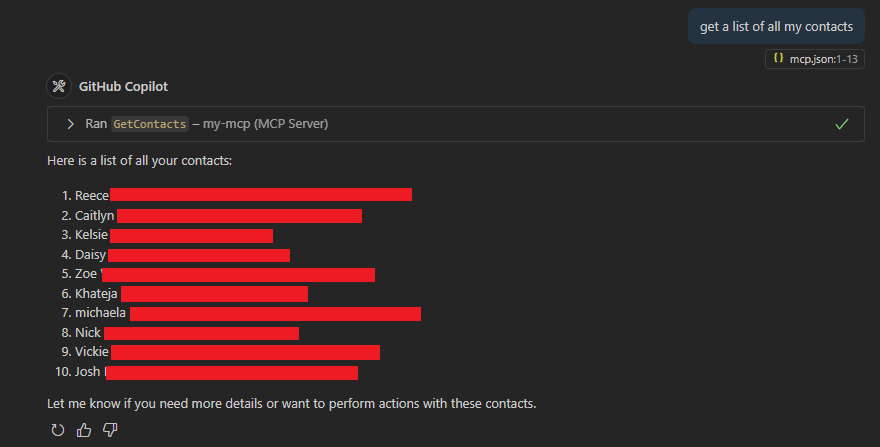The height and width of the screenshot is (447, 880).
Task: Click the 'get a list of all my contacts' message
Action: 776,26
